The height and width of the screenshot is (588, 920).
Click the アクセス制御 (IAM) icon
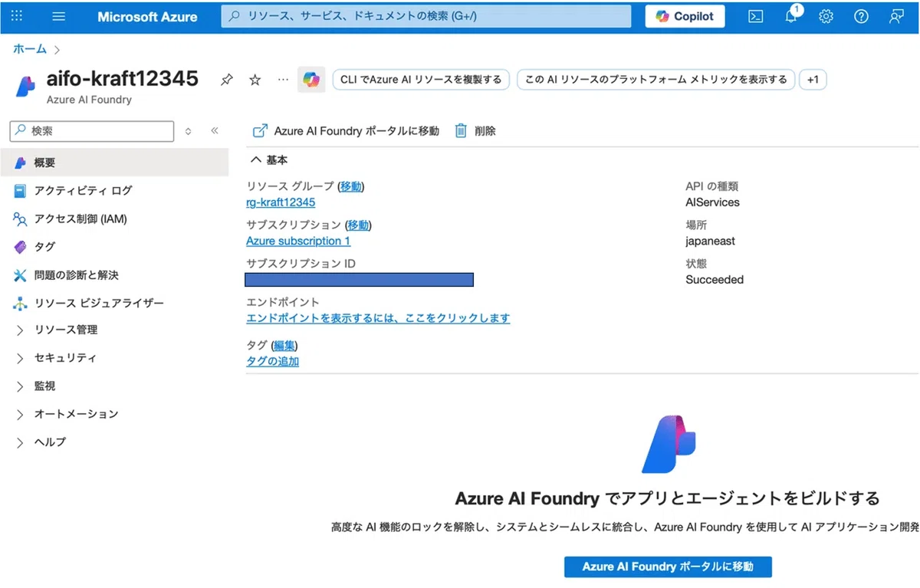20,219
